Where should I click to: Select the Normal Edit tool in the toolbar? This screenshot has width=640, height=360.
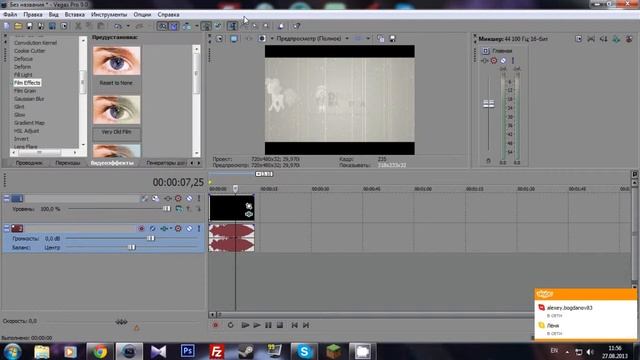tap(232, 26)
